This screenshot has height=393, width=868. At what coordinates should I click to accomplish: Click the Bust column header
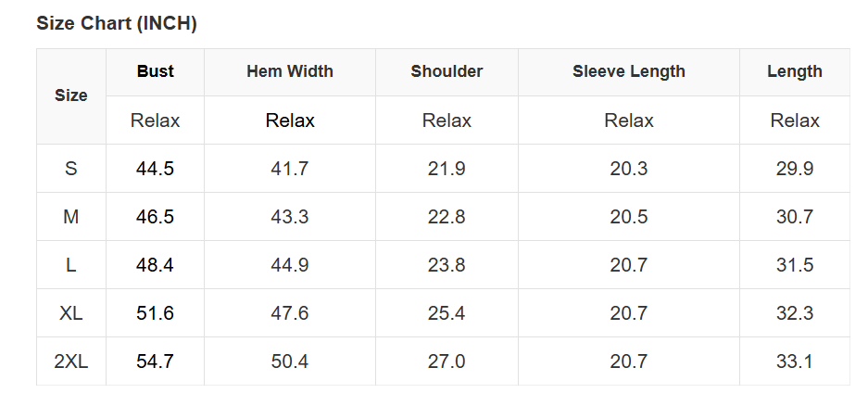(x=156, y=71)
